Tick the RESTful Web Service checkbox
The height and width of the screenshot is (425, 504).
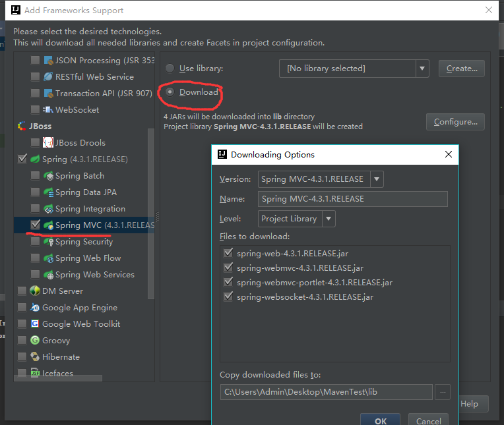click(35, 76)
